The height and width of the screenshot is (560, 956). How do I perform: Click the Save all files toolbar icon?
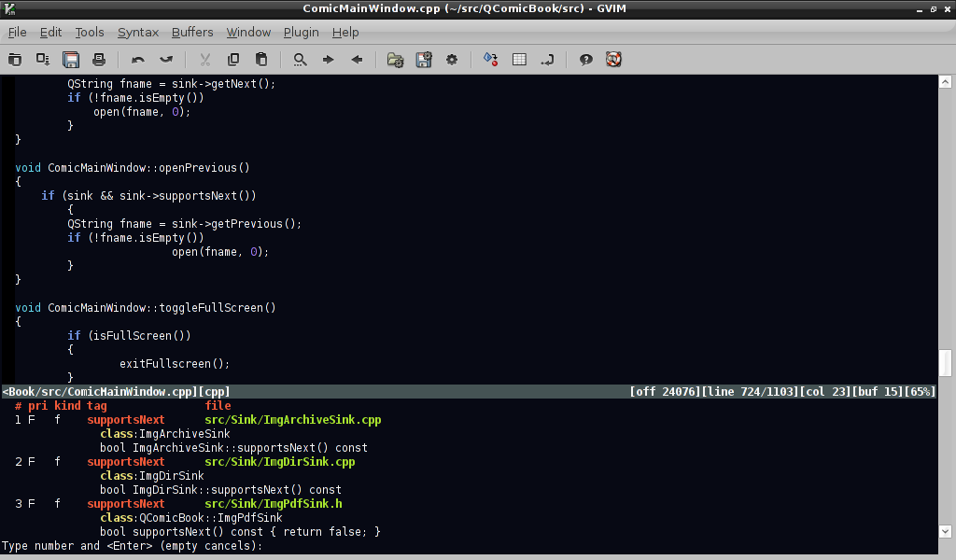pyautogui.click(x=71, y=59)
